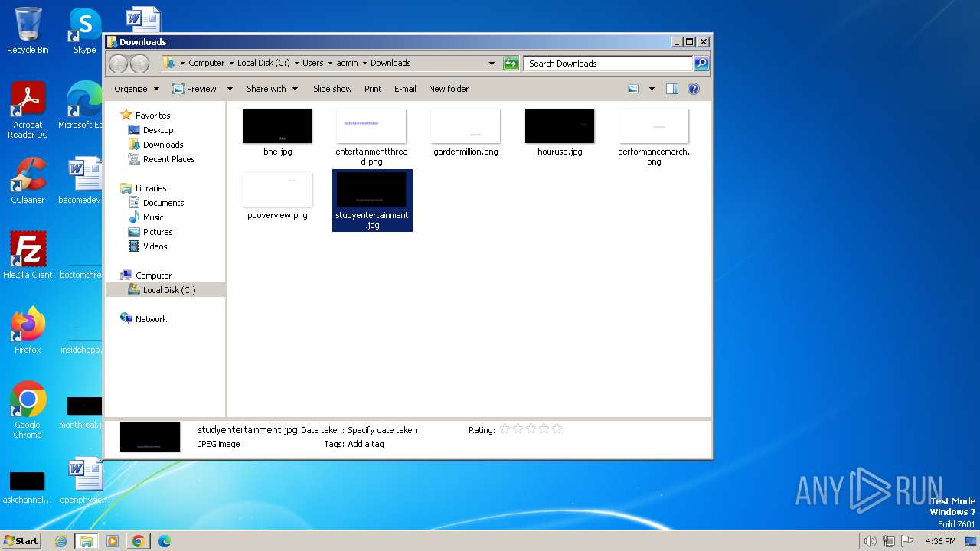Click the green Refresh button beside address bar
This screenshot has width=980, height=551.
click(511, 64)
